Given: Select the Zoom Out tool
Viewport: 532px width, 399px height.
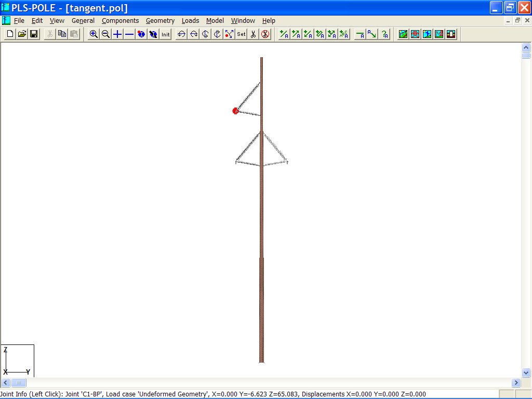Looking at the screenshot, I should click(105, 34).
